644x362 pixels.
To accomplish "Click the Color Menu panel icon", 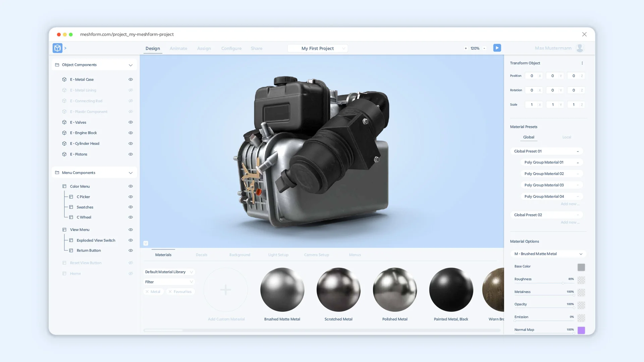I will (x=64, y=186).
